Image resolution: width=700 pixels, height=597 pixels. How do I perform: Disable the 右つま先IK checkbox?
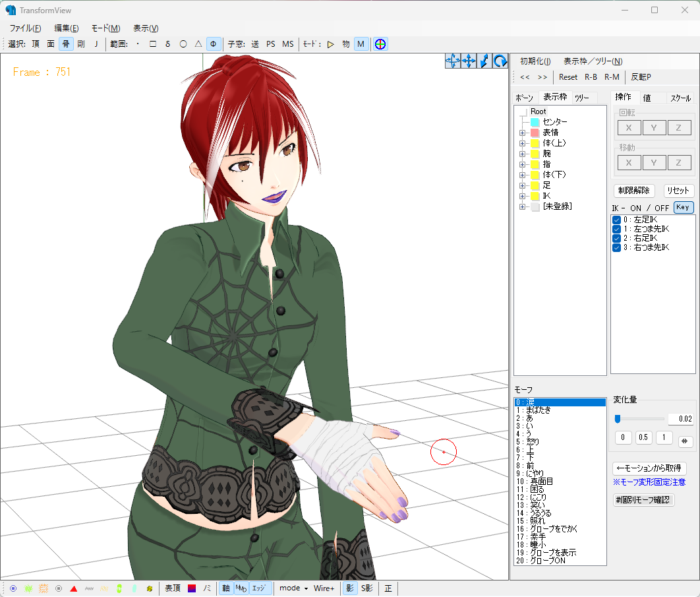coord(616,247)
